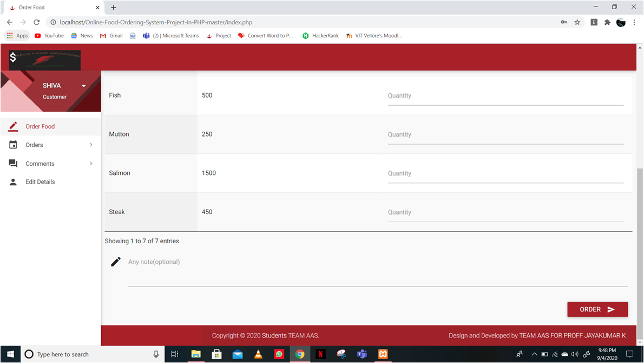Open the HackerRank bookmark icon
The image size is (644, 363).
[306, 35]
